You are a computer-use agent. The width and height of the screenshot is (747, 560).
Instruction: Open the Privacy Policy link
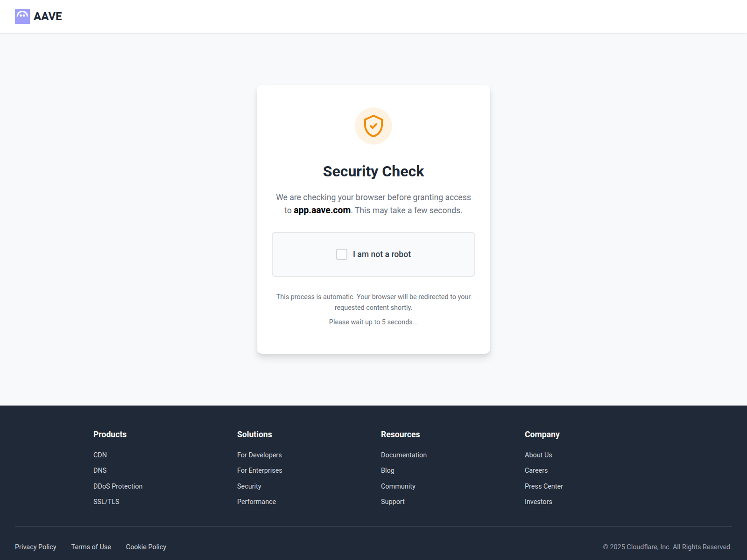pos(35,547)
